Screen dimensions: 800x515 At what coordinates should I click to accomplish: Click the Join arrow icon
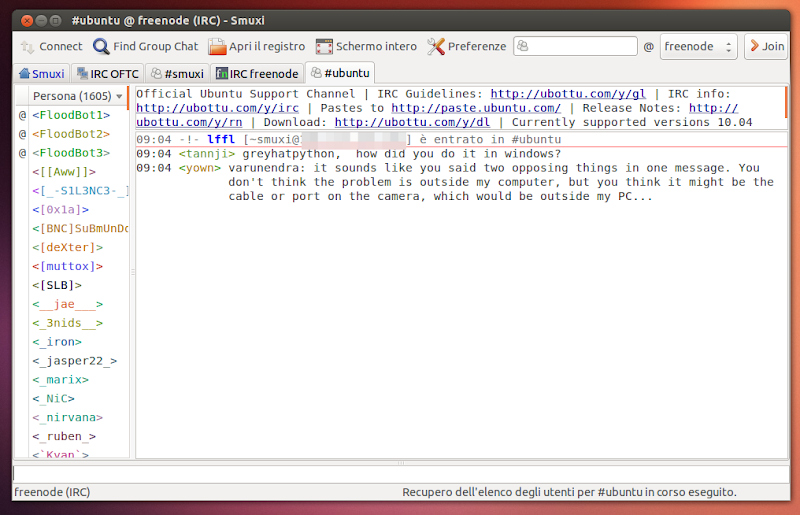pyautogui.click(x=754, y=46)
